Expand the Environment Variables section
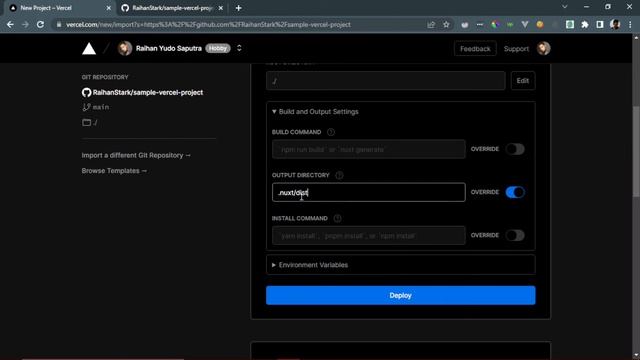 point(400,265)
